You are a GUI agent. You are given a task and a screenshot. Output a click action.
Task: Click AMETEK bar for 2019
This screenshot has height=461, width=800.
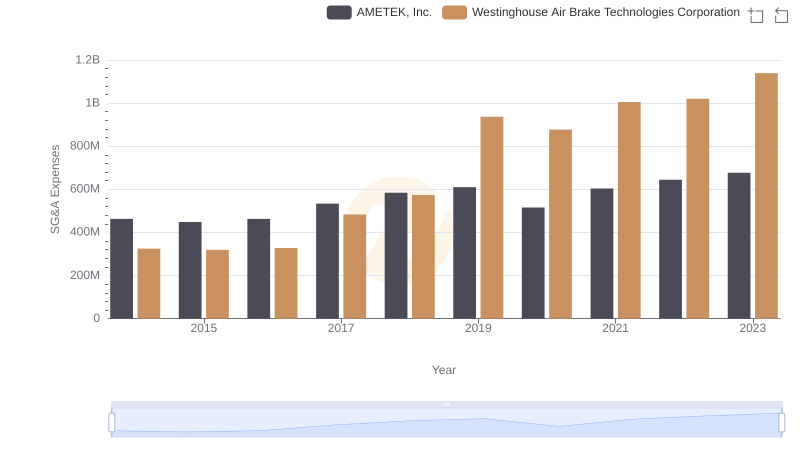pos(464,253)
